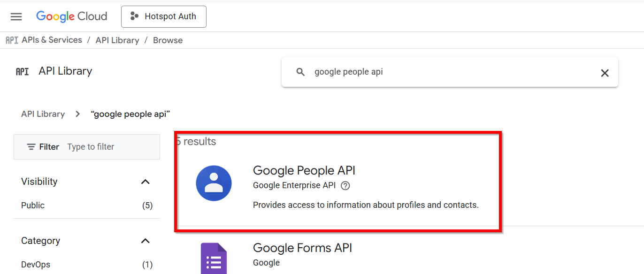Viewport: 644px width, 274px height.
Task: Click the Google Forms API icon
Action: pos(214,259)
